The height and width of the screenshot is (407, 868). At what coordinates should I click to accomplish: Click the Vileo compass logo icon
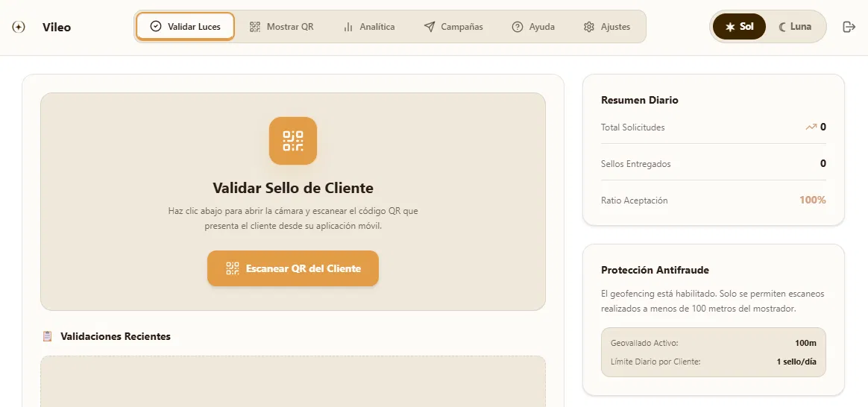coord(18,27)
